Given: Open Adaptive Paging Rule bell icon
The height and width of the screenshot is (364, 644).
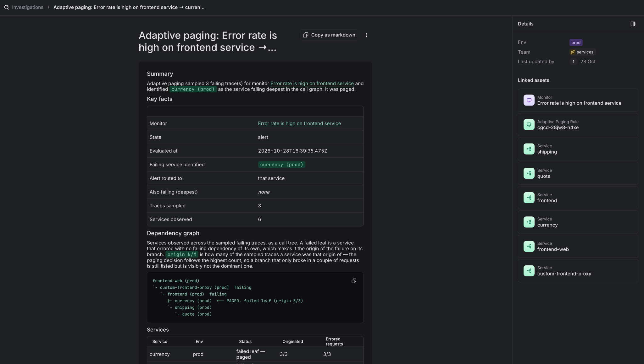Looking at the screenshot, I should click(529, 124).
